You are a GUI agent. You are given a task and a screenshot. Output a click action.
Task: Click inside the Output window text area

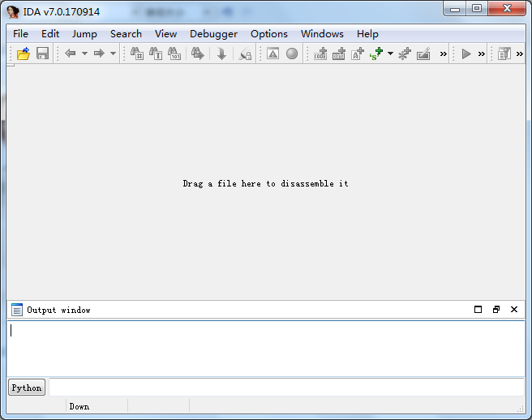pyautogui.click(x=266, y=349)
